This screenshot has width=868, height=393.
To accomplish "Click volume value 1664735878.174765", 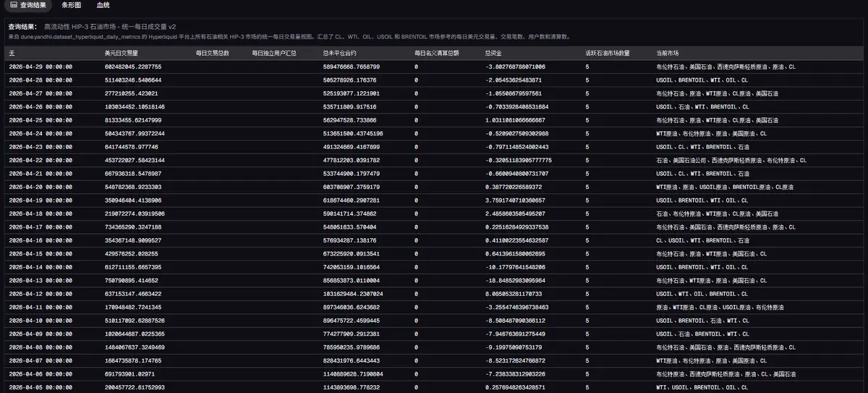I will pyautogui.click(x=132, y=360).
